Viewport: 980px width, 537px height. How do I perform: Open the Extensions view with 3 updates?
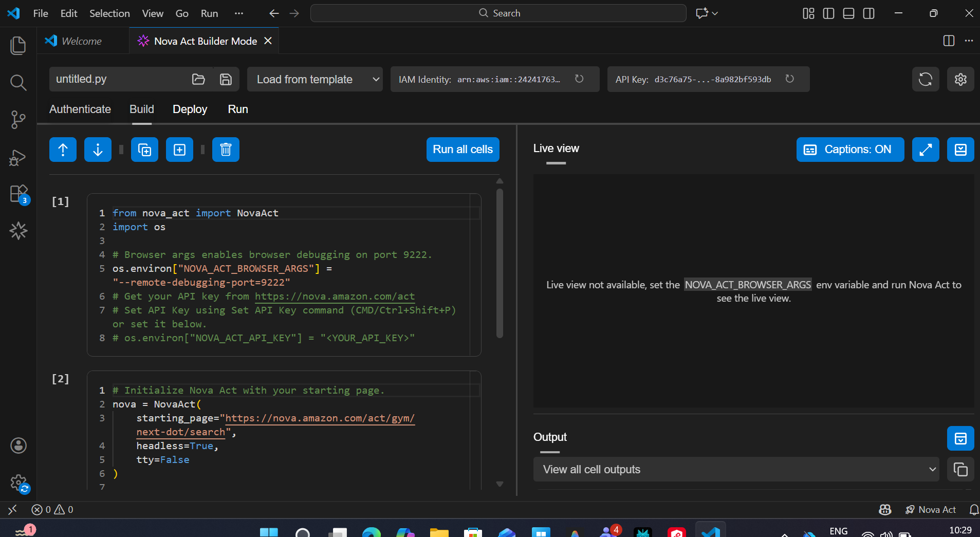click(x=18, y=194)
